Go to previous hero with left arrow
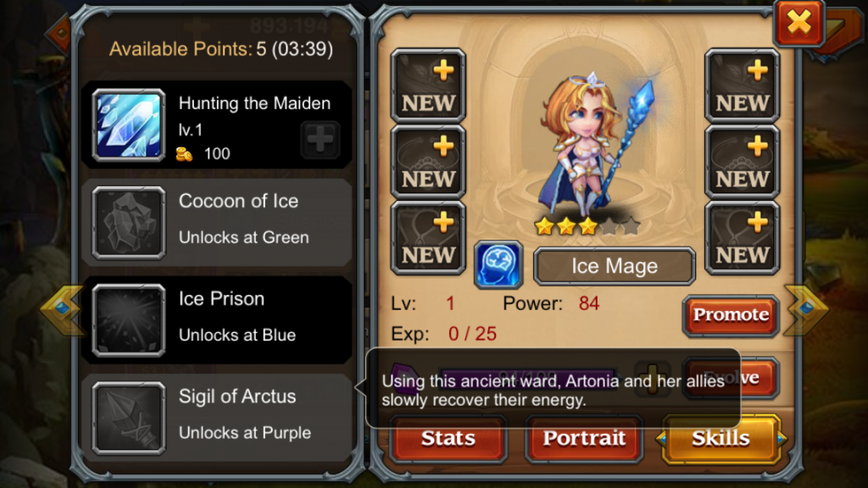The height and width of the screenshot is (488, 868). click(x=61, y=309)
